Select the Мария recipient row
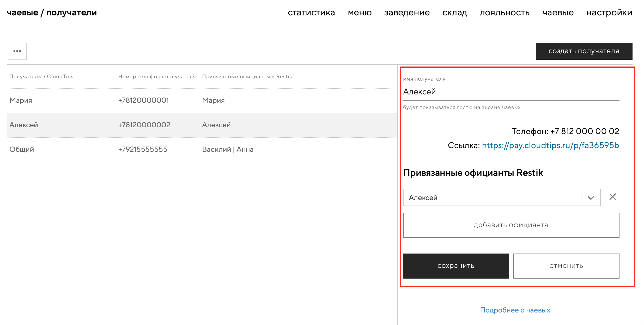Viewport: 644px width, 325px height. pos(202,100)
